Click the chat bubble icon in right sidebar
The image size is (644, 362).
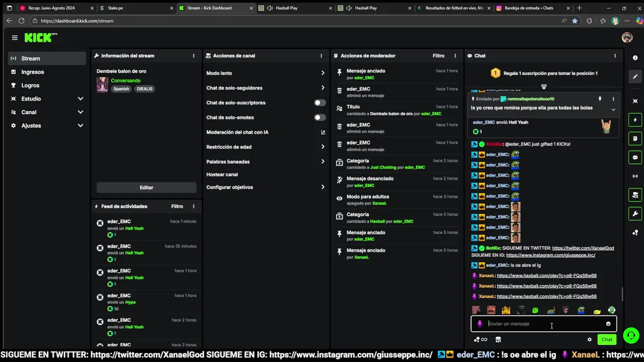tap(635, 157)
